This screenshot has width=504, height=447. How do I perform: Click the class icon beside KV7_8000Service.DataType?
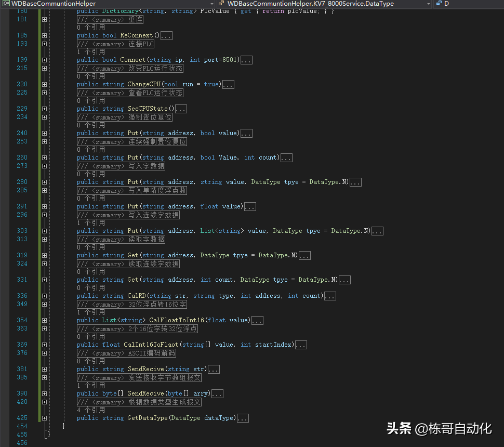coord(221,4)
